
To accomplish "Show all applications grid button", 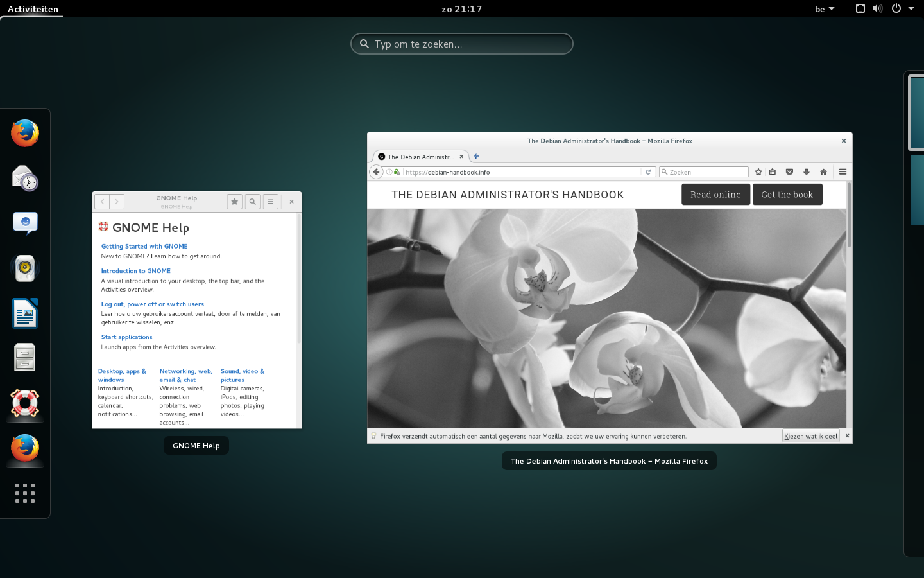I will 25,493.
